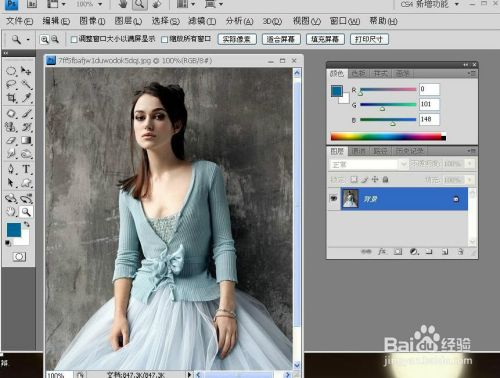This screenshot has width=500, height=378.
Task: Click the 实际像素 button
Action: (x=237, y=39)
